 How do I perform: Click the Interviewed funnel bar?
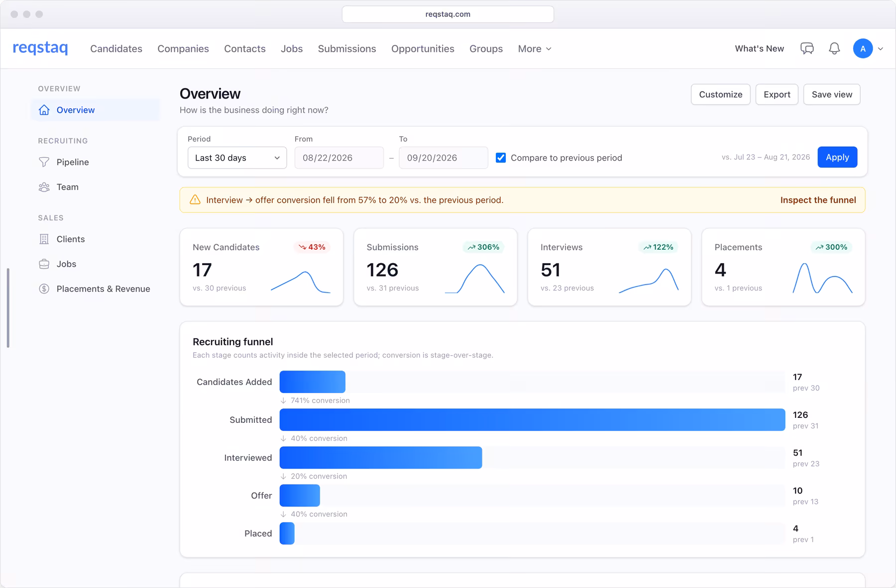point(381,457)
